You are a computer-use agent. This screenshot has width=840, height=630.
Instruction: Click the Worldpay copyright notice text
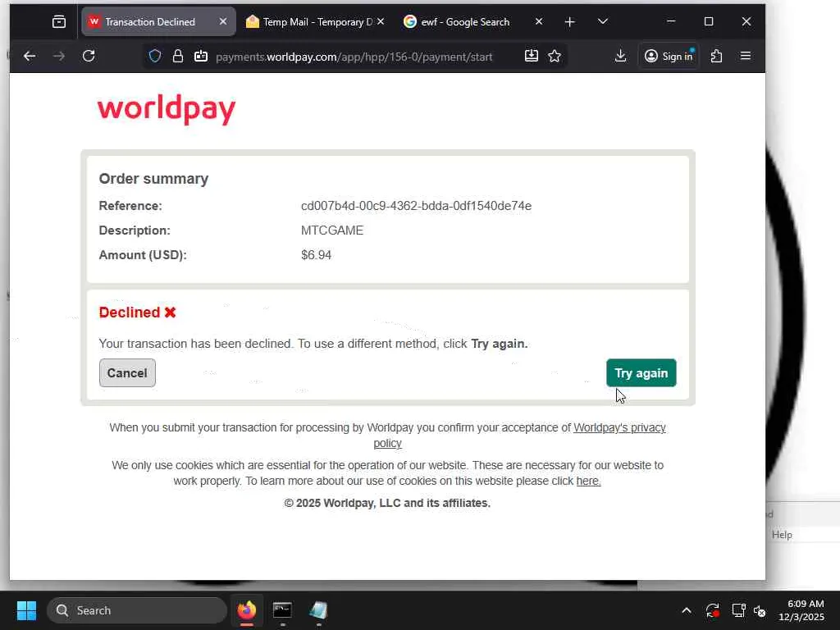(387, 503)
